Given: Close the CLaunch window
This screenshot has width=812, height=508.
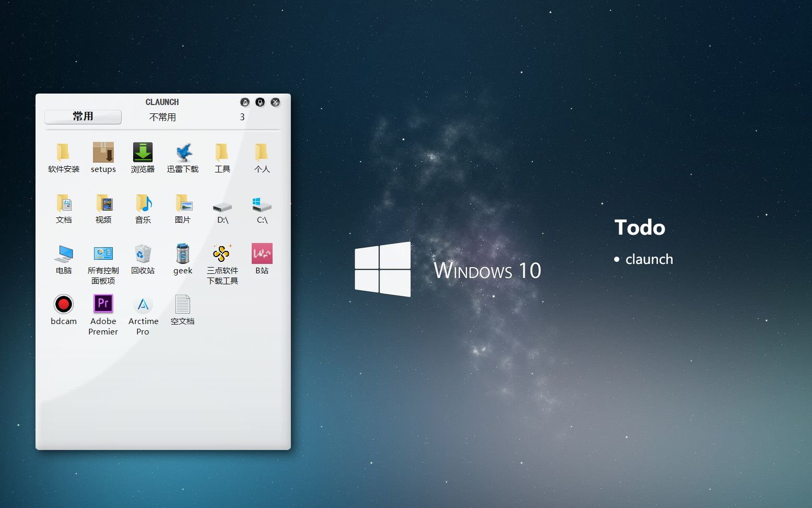Looking at the screenshot, I should pos(275,102).
